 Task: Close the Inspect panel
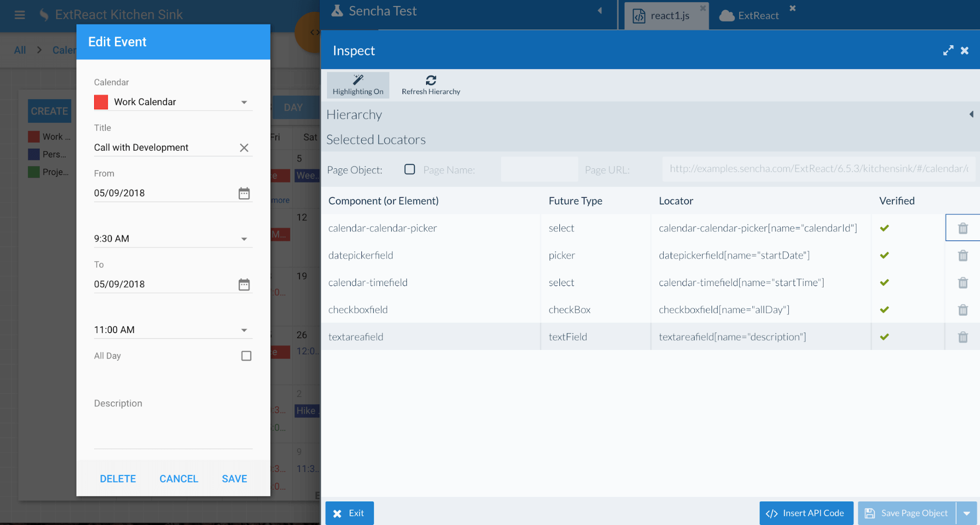tap(964, 51)
